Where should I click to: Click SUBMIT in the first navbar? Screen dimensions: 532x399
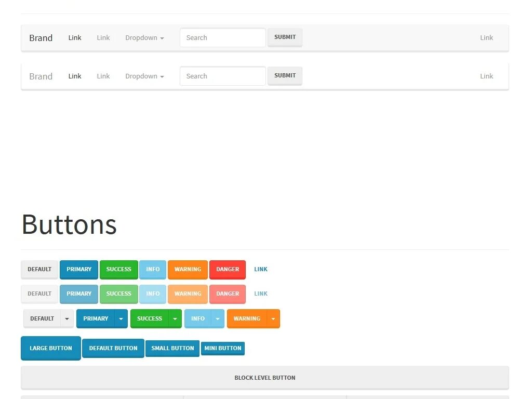pos(285,37)
